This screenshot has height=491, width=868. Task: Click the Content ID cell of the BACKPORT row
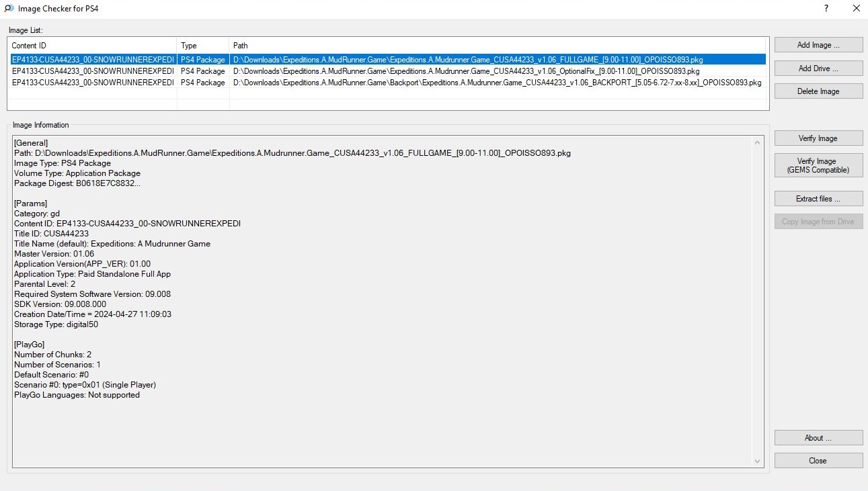pyautogui.click(x=93, y=83)
